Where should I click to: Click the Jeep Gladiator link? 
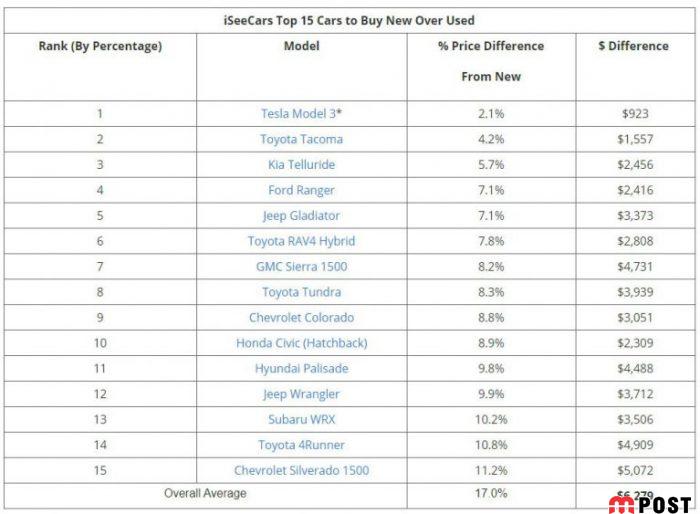click(x=301, y=216)
